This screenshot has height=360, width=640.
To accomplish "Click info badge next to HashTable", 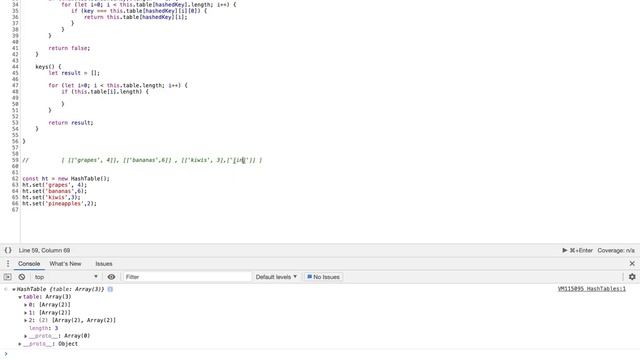I will (110, 289).
